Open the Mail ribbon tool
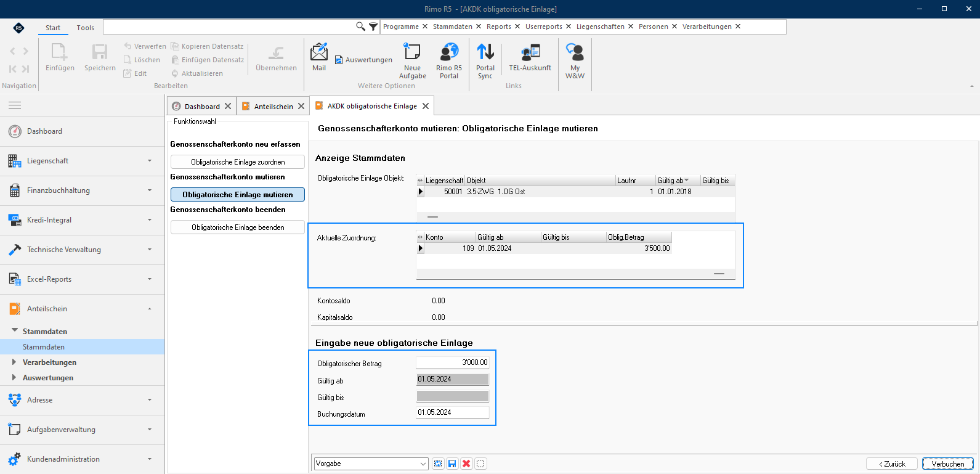The height and width of the screenshot is (474, 980). click(319, 57)
